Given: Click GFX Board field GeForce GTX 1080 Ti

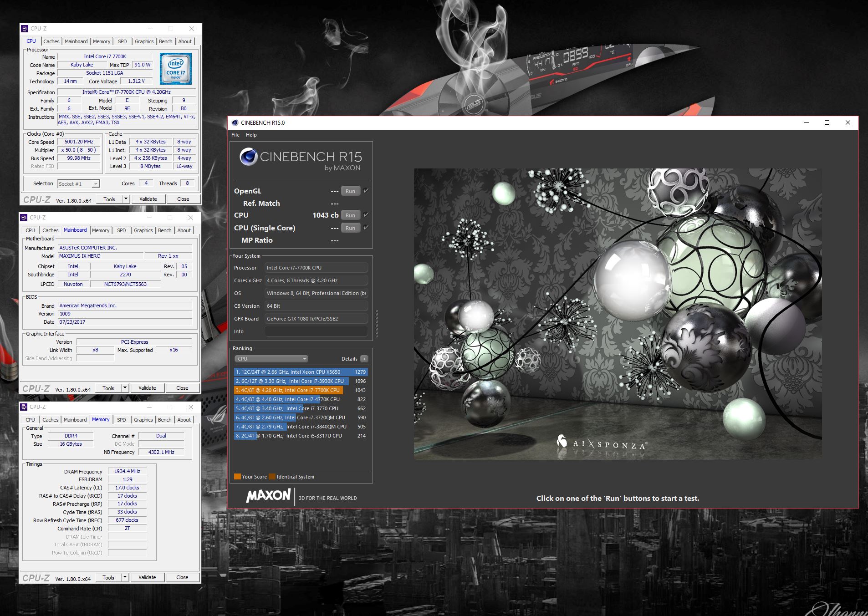Looking at the screenshot, I should coord(316,319).
